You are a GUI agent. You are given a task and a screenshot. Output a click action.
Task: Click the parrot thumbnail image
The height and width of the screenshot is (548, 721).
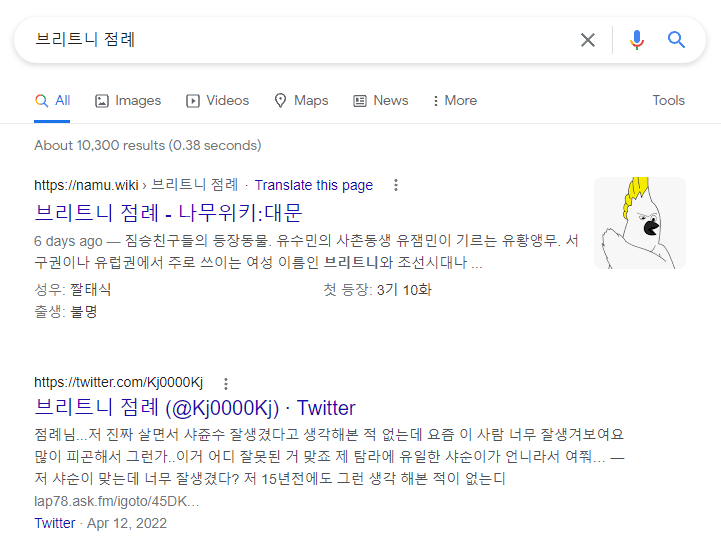coord(640,223)
